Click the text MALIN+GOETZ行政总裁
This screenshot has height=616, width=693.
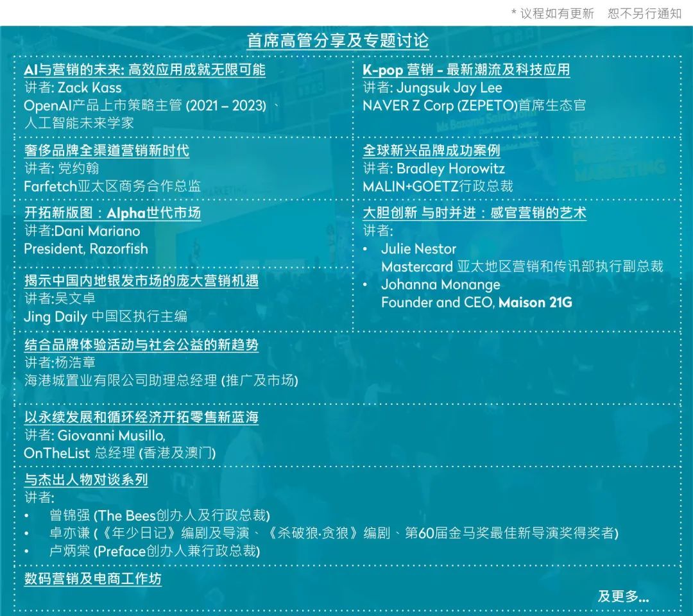tap(438, 186)
